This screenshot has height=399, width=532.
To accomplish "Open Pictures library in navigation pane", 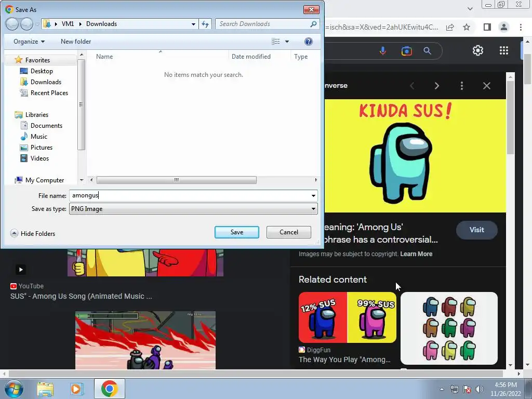I will [41, 147].
